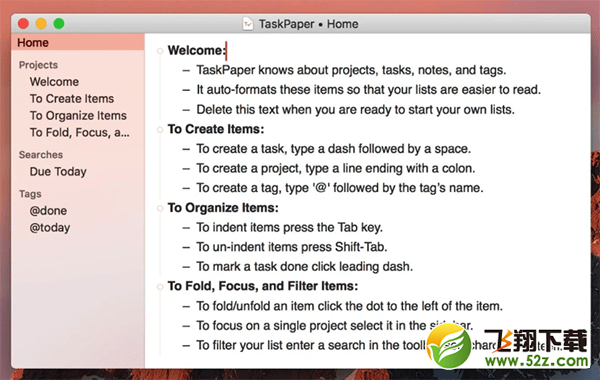Click the dash before 'To create a task'
Viewport: 600px width, 380px height.
click(186, 149)
